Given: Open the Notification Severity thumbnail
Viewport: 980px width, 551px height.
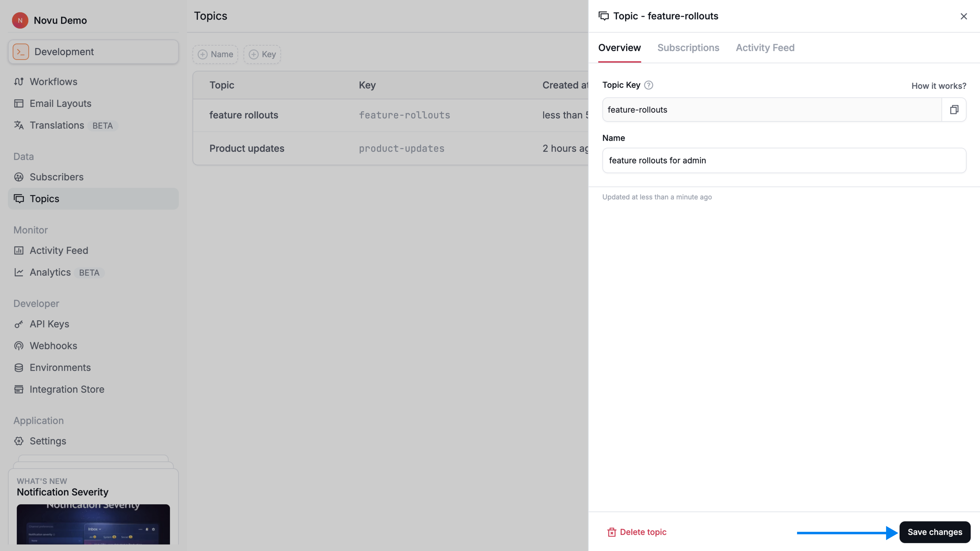Looking at the screenshot, I should coord(93,524).
